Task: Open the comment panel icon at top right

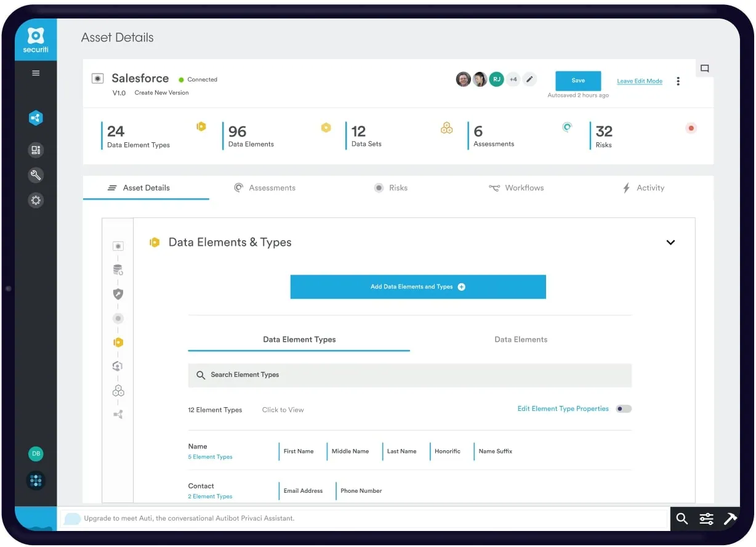Action: [x=705, y=68]
